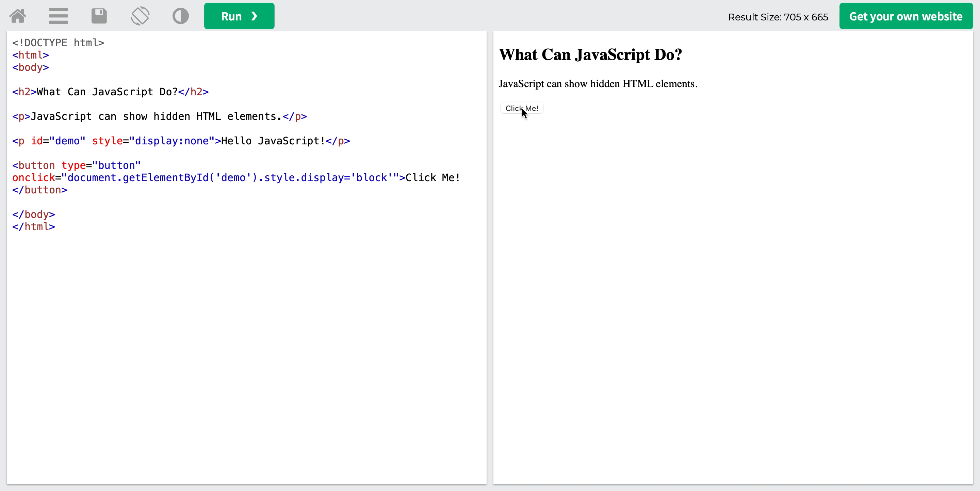Click the home icon

18,16
